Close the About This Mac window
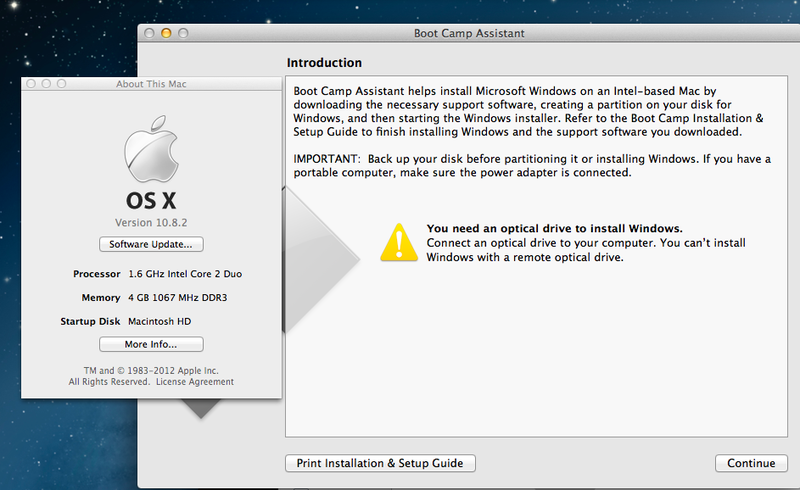 [x=31, y=84]
